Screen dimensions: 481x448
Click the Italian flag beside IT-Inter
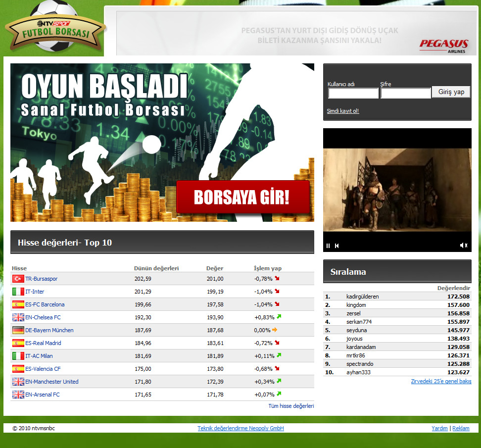pyautogui.click(x=18, y=292)
